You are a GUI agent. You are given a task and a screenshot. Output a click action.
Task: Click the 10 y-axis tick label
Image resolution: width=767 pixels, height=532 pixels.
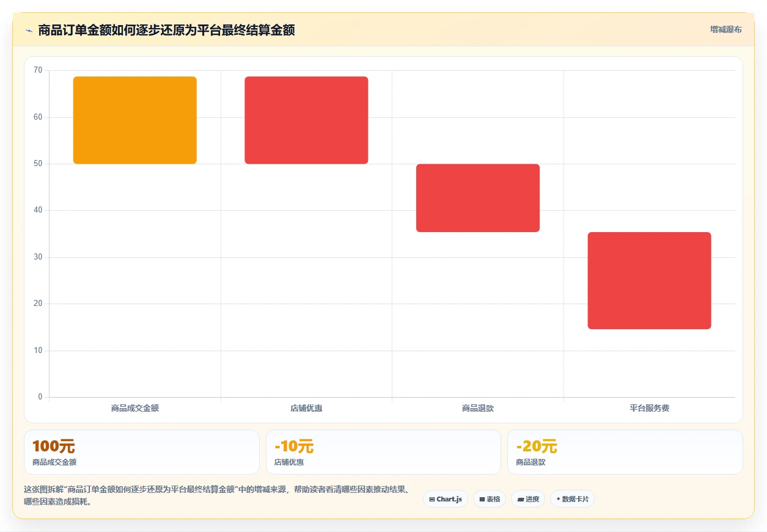click(38, 351)
